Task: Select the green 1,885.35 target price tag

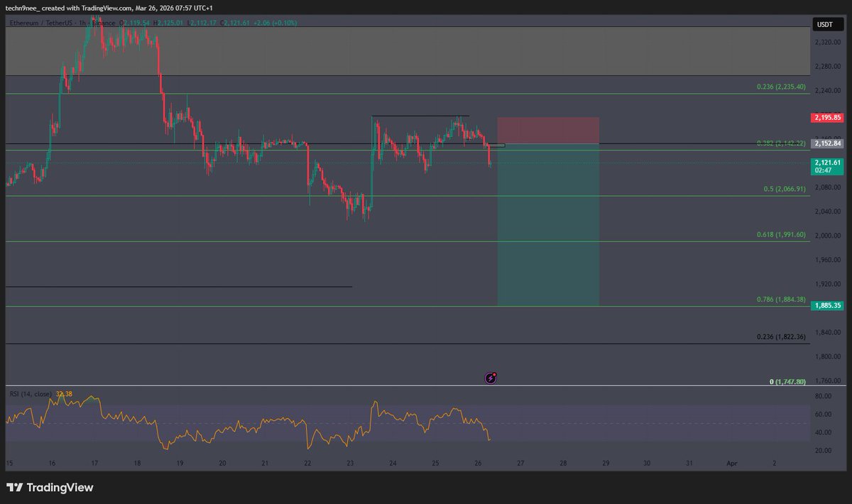Action: pyautogui.click(x=827, y=305)
